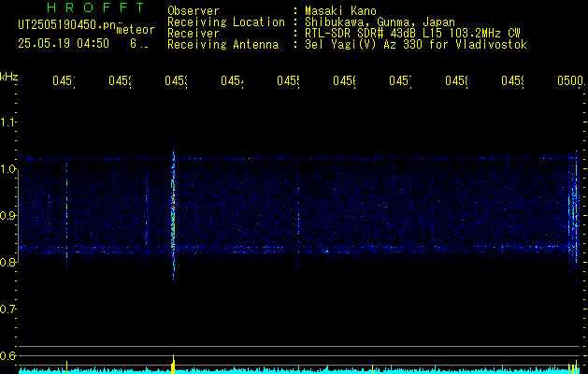Click the Shibukawa, Gunma, Japan text
588x374 pixels.
point(380,22)
